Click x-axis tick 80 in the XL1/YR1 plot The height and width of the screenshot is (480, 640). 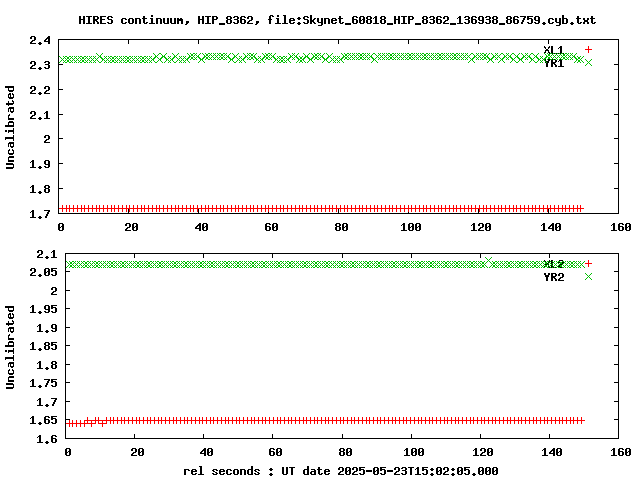(x=341, y=227)
